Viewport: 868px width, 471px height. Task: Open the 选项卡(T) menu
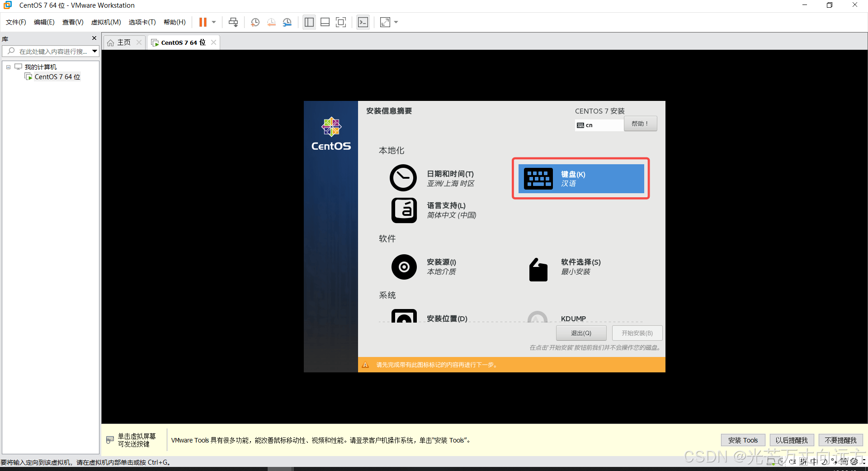142,22
